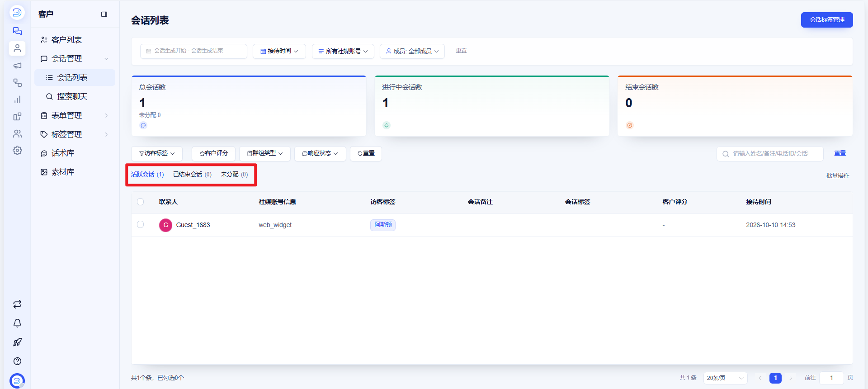
Task: Open the megaphone broadcast icon in left rail
Action: tap(17, 66)
